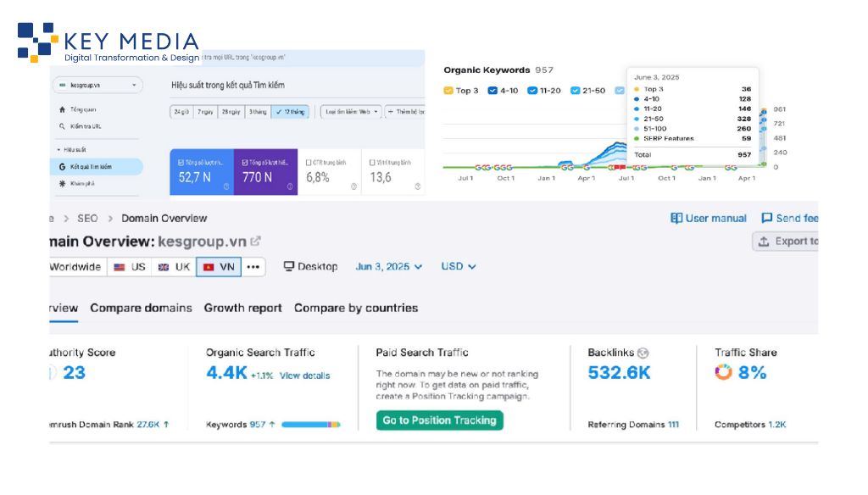Click the Send feedback chat icon
868x495 pixels.
(x=766, y=218)
